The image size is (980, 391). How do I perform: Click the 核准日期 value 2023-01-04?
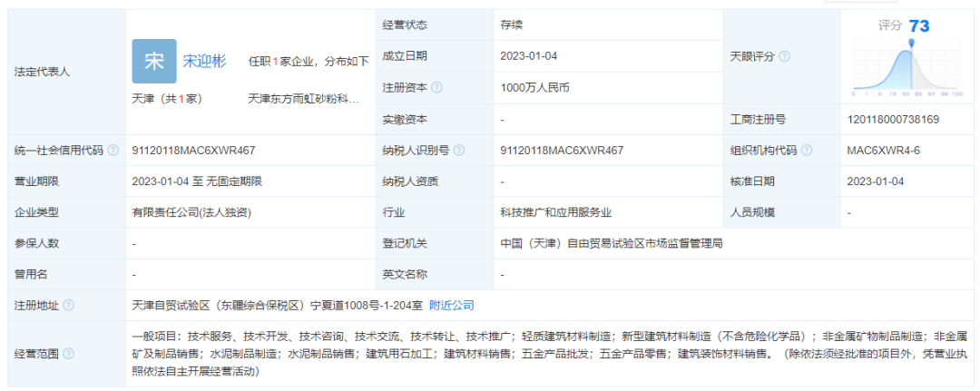875,181
